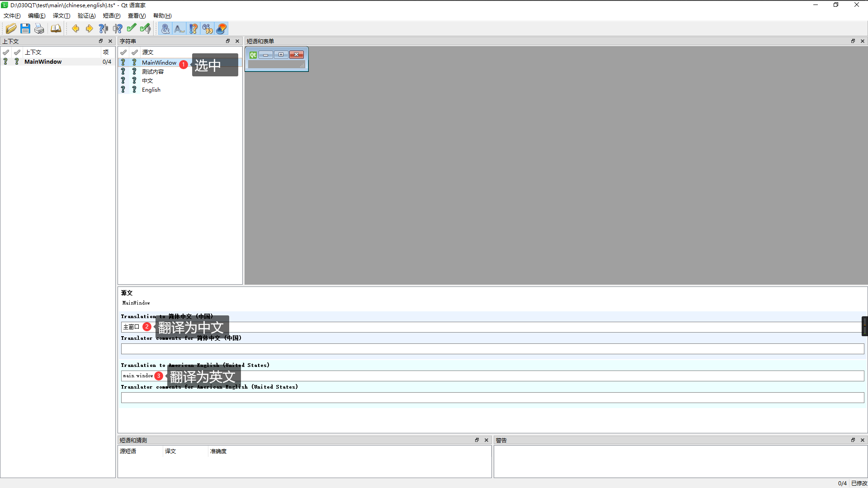
Task: Click Qt logo in form preview window
Action: click(x=253, y=55)
